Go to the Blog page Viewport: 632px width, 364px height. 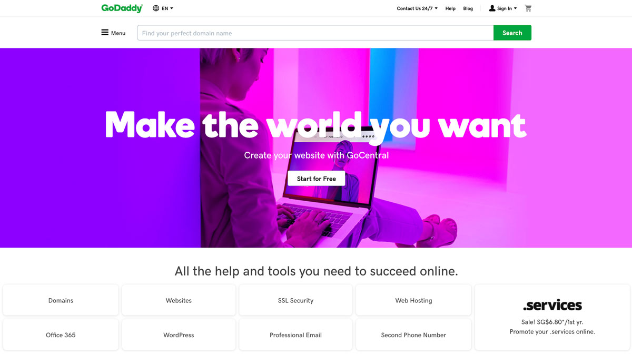coord(468,8)
